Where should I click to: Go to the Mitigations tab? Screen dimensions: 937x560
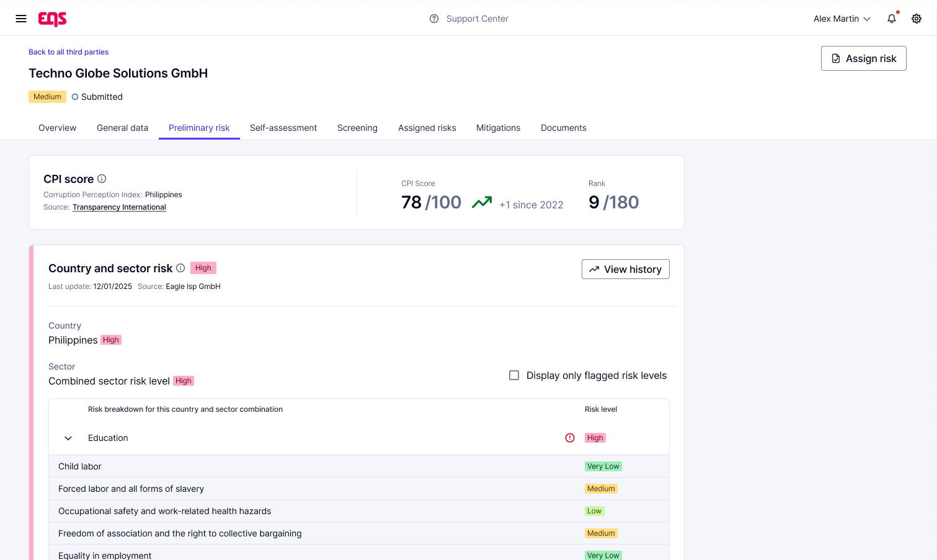pos(498,128)
